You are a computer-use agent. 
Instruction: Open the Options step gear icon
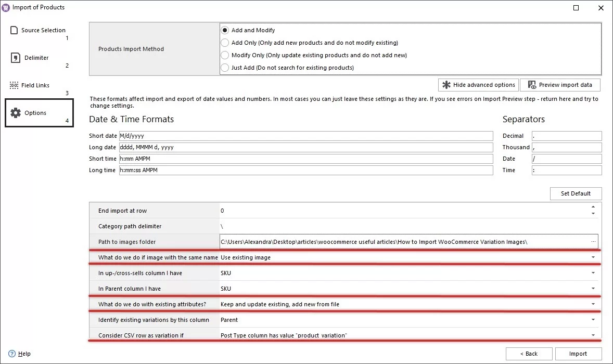(16, 112)
